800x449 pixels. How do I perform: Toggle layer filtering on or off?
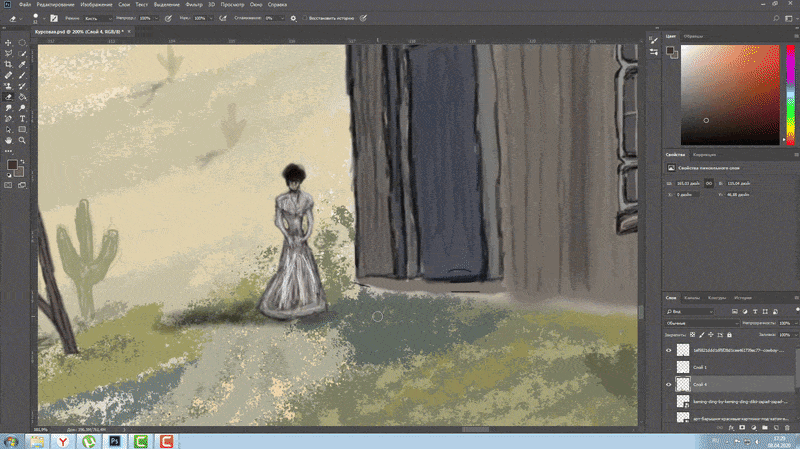point(797,310)
